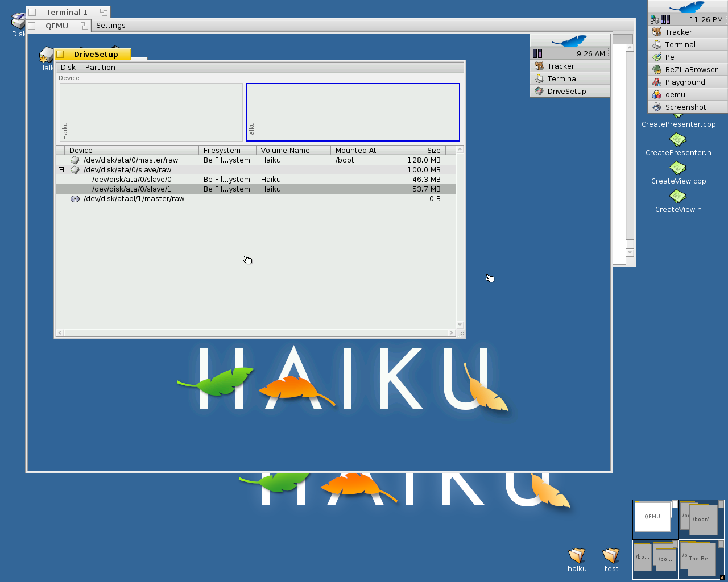This screenshot has height=582, width=728.
Task: Select CreateView.cpp desktop file
Action: pyautogui.click(x=678, y=173)
